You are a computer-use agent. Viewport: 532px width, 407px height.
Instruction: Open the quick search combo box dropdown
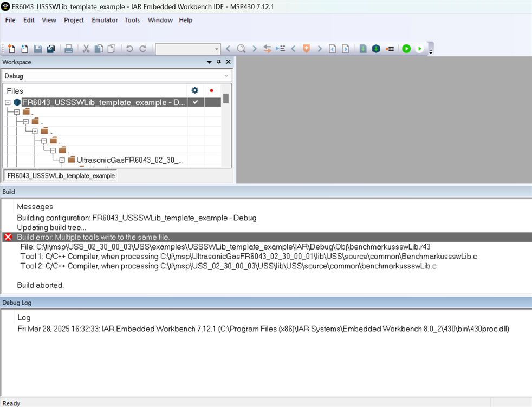point(217,49)
